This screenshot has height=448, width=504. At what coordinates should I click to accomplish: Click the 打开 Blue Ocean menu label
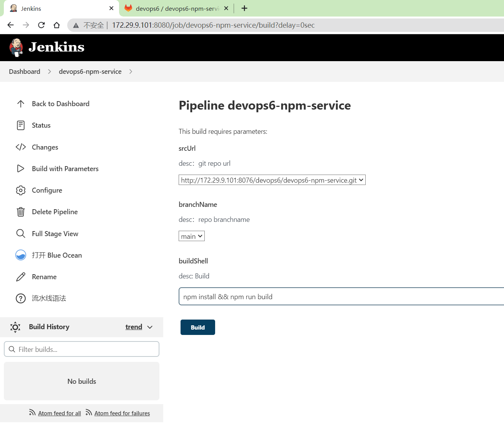(57, 255)
